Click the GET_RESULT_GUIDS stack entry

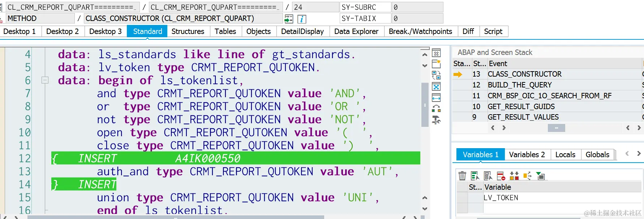pyautogui.click(x=521, y=107)
